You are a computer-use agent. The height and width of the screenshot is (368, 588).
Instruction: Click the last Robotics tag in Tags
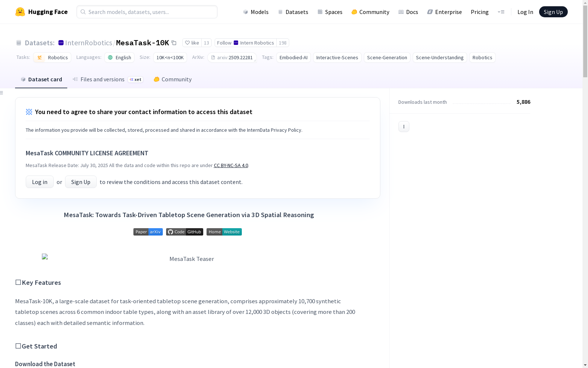click(483, 57)
